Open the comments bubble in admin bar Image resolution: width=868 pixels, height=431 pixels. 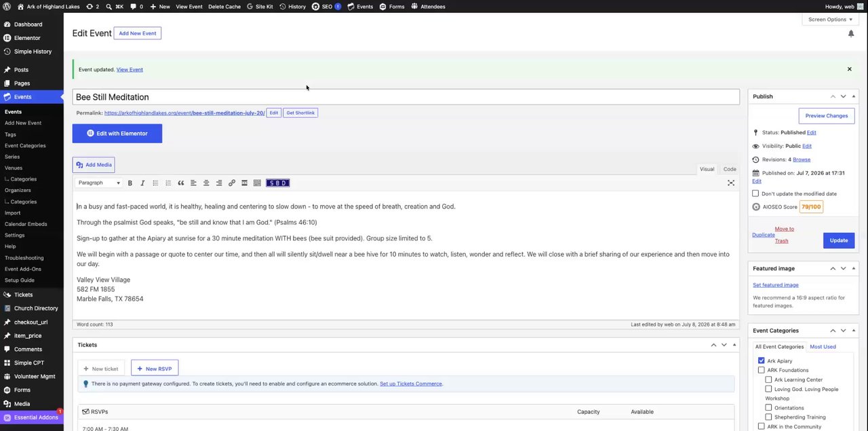pyautogui.click(x=136, y=6)
